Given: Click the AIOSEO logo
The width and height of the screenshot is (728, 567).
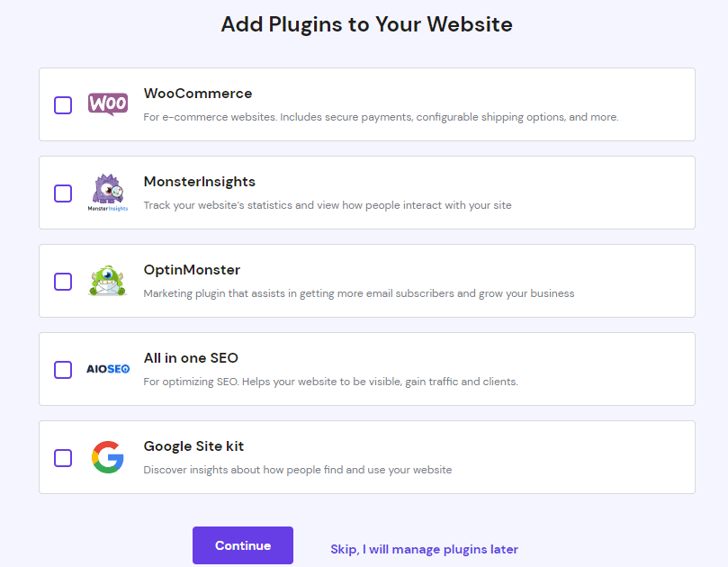Looking at the screenshot, I should (x=107, y=367).
